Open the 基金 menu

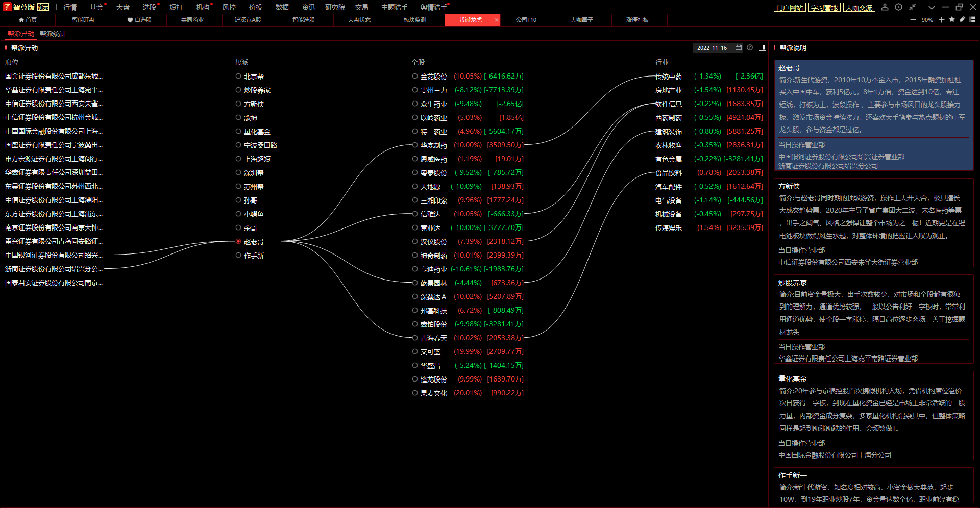(x=96, y=7)
